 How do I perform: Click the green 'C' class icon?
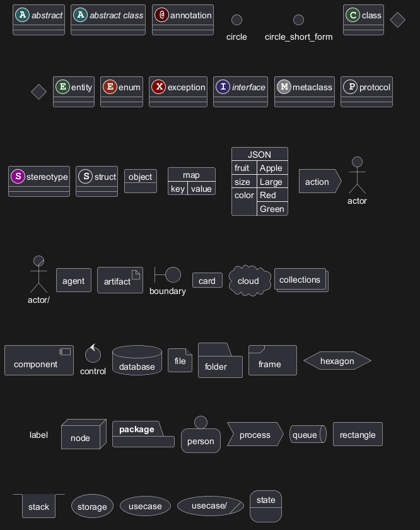pyautogui.click(x=353, y=15)
